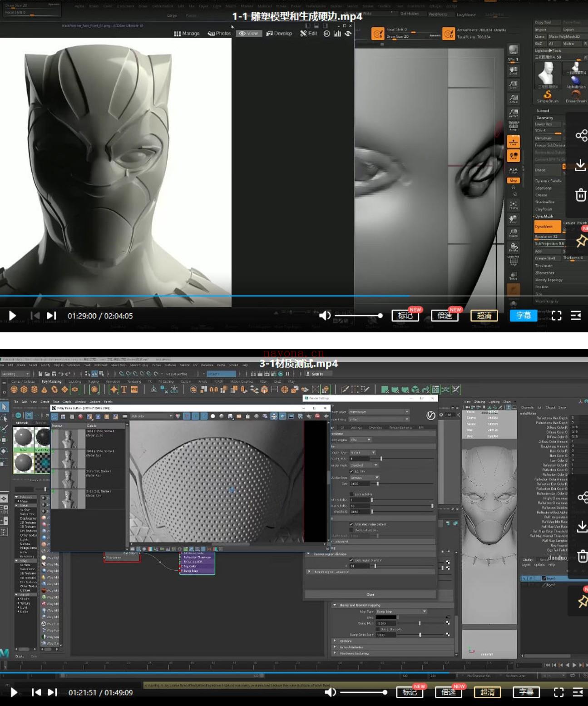The height and width of the screenshot is (706, 588).
Task: Skip to next video in 1-1 player
Action: [x=51, y=316]
